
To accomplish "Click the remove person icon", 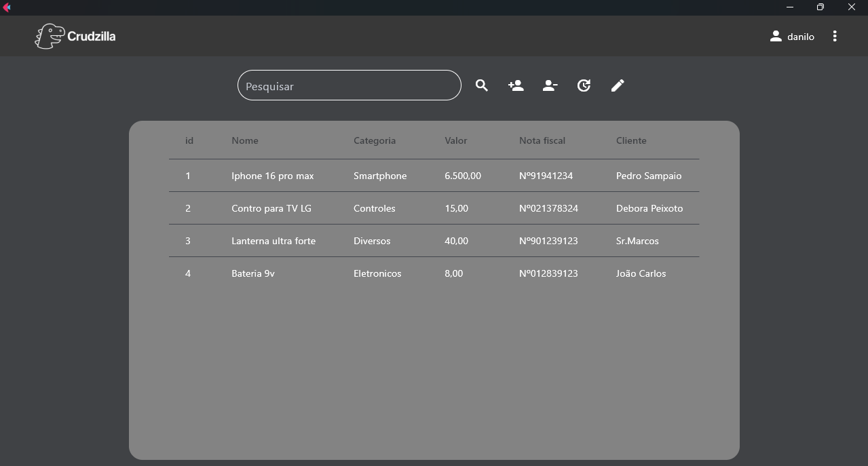I will pyautogui.click(x=550, y=85).
